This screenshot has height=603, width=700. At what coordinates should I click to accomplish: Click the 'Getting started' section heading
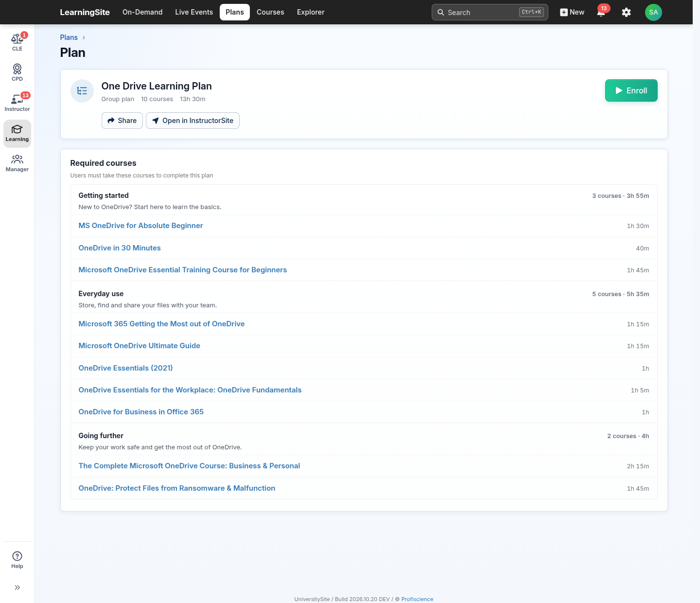click(104, 195)
